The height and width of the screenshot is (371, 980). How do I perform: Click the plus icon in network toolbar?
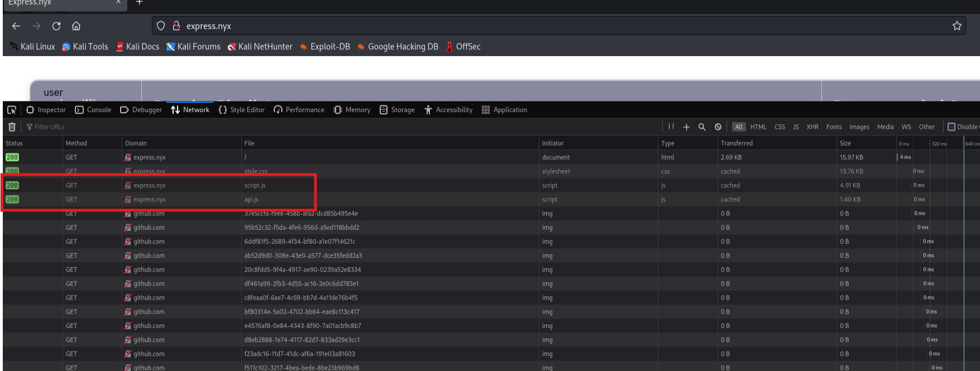pyautogui.click(x=686, y=127)
